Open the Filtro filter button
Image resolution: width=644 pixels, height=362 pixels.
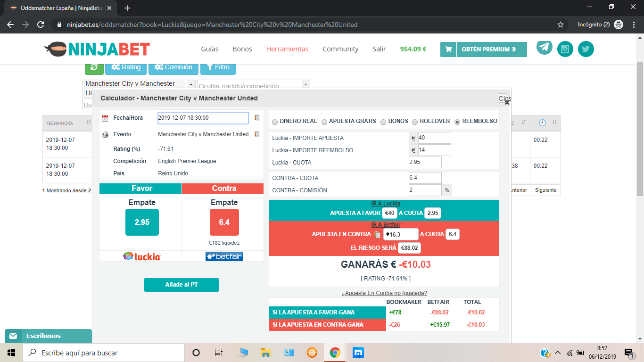218,67
